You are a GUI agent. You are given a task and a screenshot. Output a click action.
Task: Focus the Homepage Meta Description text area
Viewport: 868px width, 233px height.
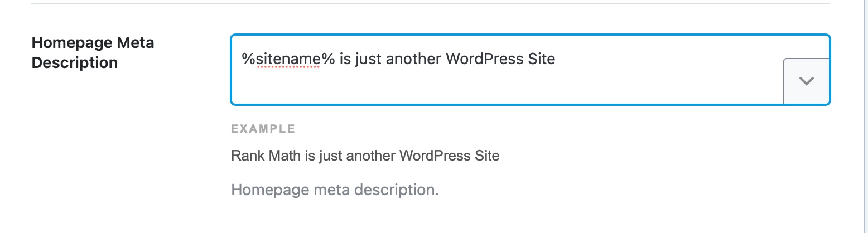pos(530,70)
